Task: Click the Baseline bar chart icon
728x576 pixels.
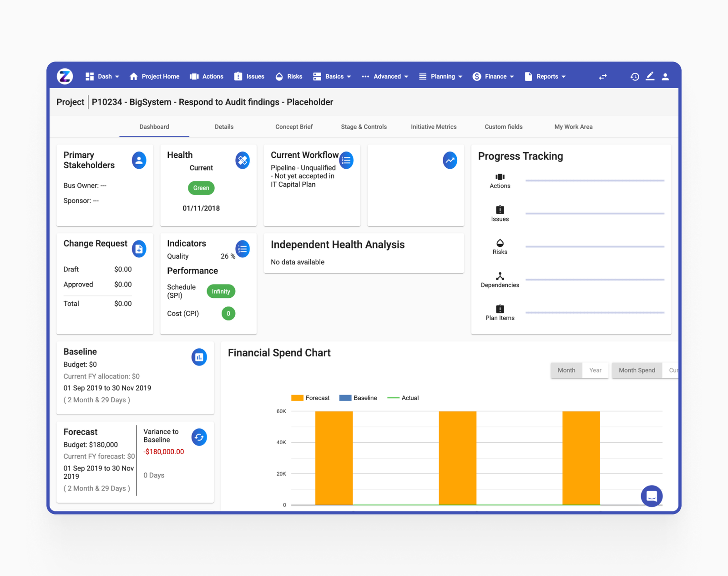Action: (x=199, y=357)
